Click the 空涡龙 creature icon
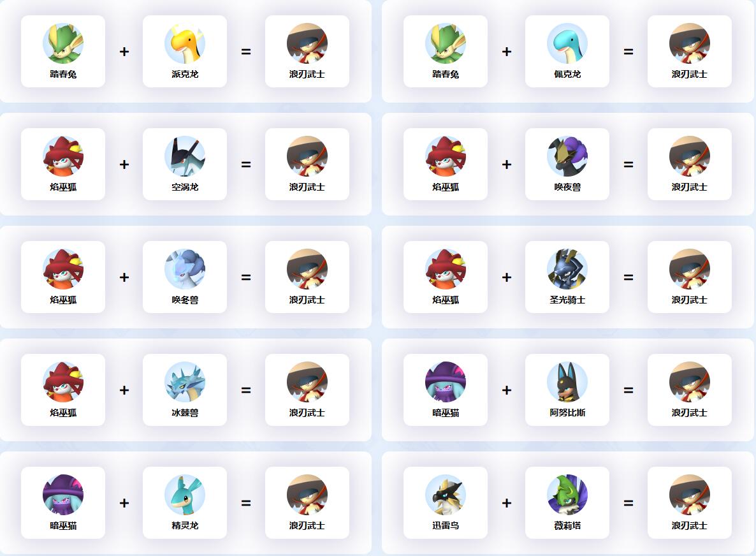 pyautogui.click(x=185, y=156)
